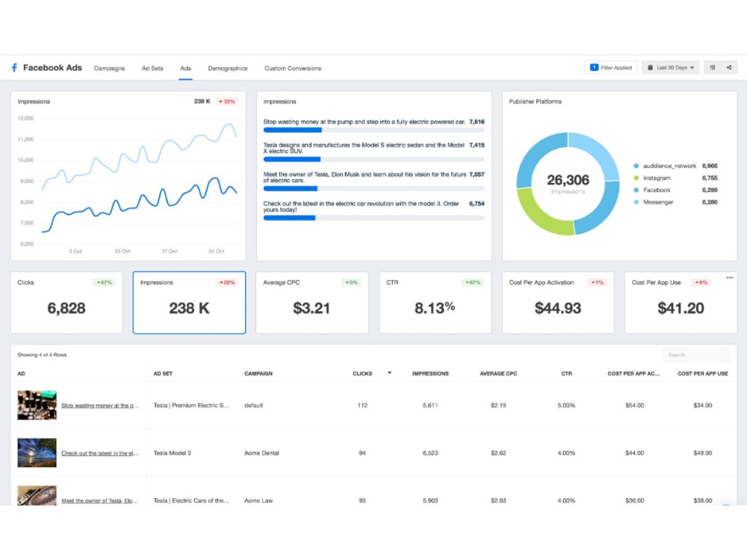Toggle the Instagram legend color dot
The width and height of the screenshot is (747, 560).
tap(636, 178)
